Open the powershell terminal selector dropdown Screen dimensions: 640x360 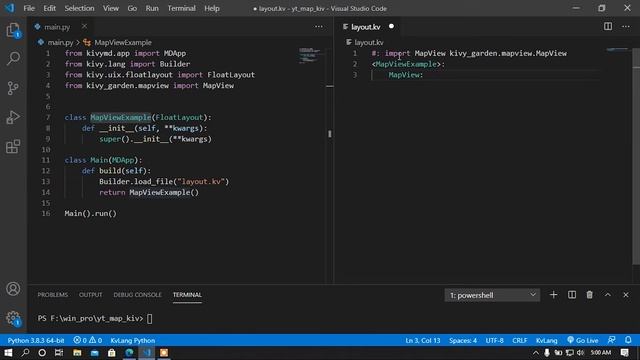pyautogui.click(x=492, y=295)
